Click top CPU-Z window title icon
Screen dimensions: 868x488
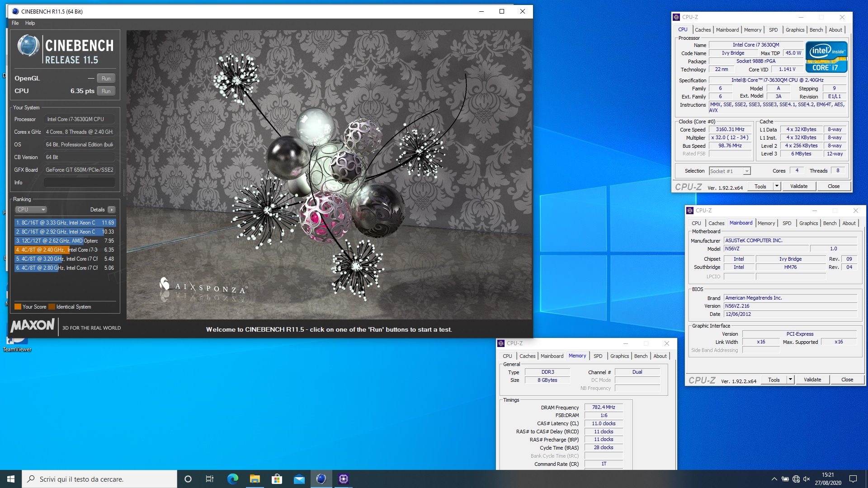[x=676, y=17]
